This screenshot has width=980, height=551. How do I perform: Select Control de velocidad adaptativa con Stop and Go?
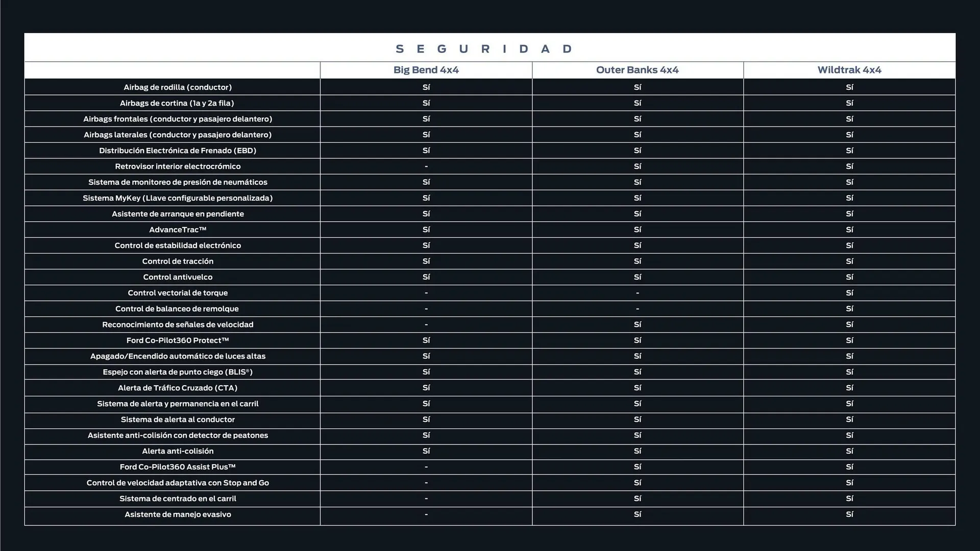click(178, 483)
